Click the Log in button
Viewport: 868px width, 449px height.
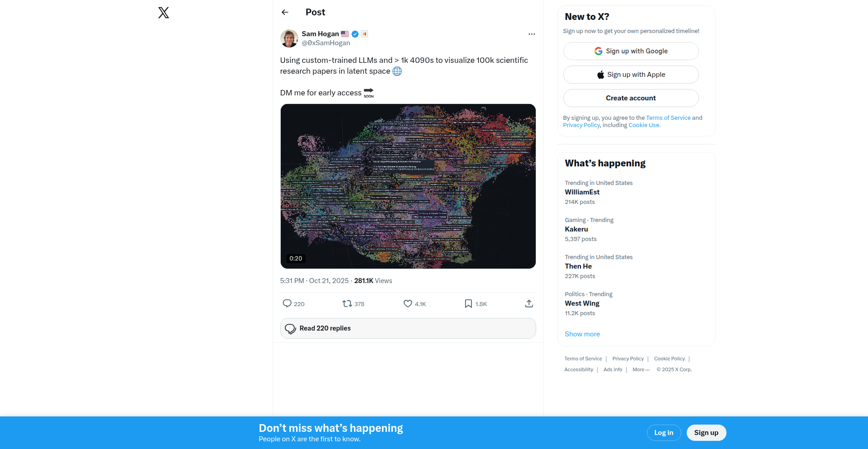tap(664, 433)
